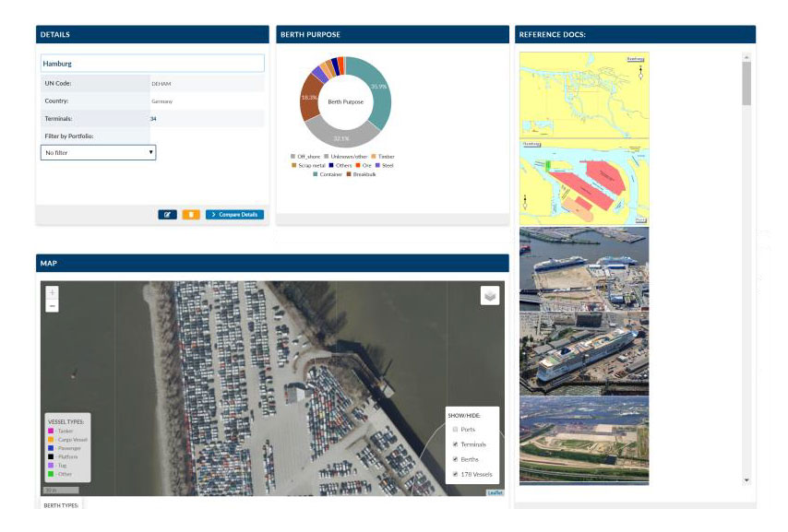Click the Ore legend swatch
The image size is (788, 532).
tap(358, 165)
